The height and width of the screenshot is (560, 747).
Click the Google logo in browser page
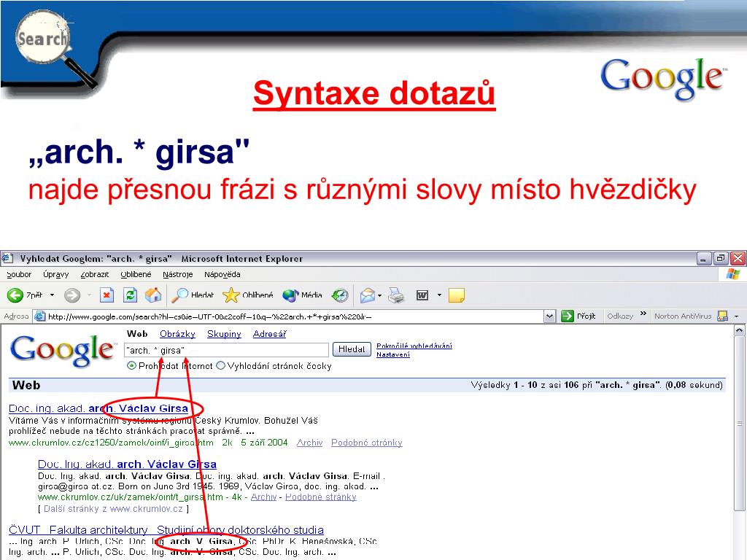[62, 350]
